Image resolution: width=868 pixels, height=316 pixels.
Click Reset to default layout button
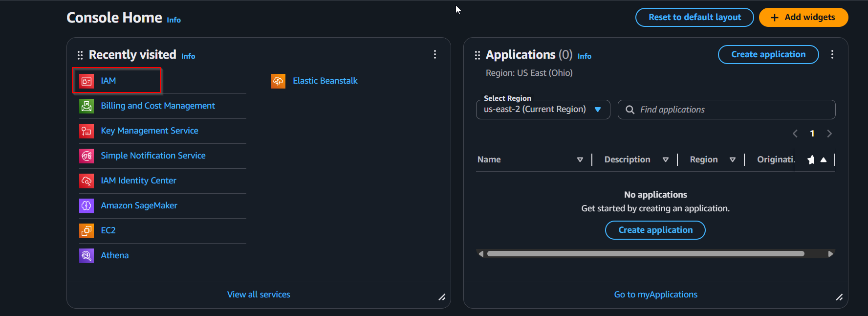coord(694,17)
